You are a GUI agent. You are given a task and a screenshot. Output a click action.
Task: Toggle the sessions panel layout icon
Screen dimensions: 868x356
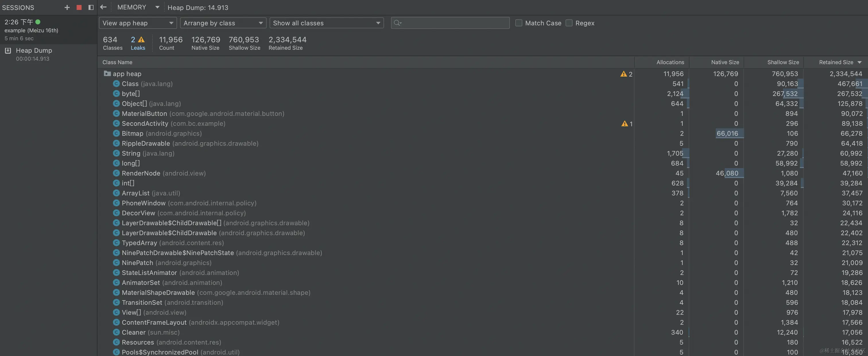tap(91, 7)
